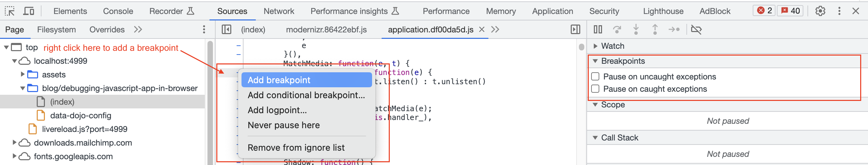Toggle the device toolbar icon
The width and height of the screenshot is (868, 165).
click(x=29, y=11)
